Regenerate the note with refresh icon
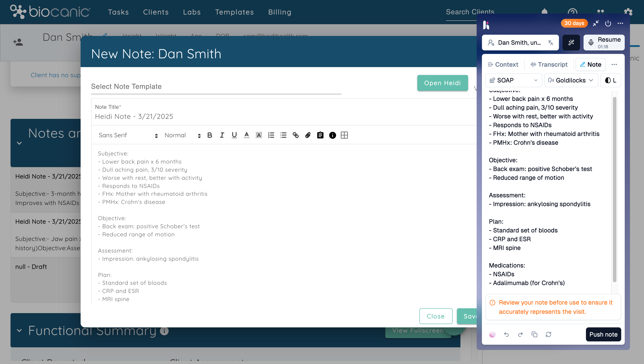Screen dimensions: 644x364 tap(548, 334)
